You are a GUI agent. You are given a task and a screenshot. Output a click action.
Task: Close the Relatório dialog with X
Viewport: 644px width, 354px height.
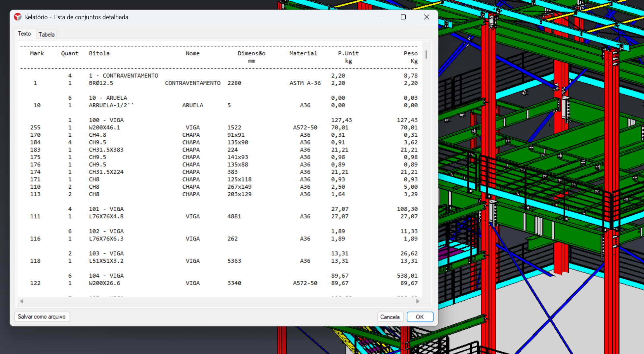tap(426, 17)
